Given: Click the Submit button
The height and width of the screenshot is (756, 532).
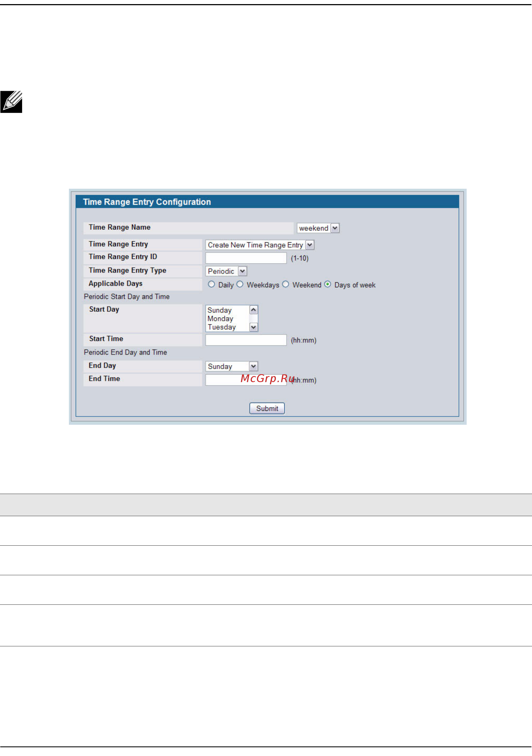Looking at the screenshot, I should pyautogui.click(x=267, y=408).
